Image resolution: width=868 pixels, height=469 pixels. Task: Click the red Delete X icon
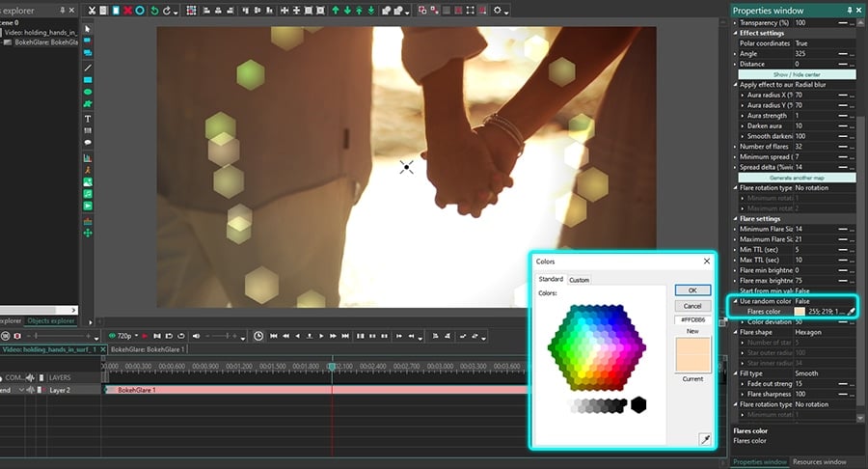click(x=127, y=11)
